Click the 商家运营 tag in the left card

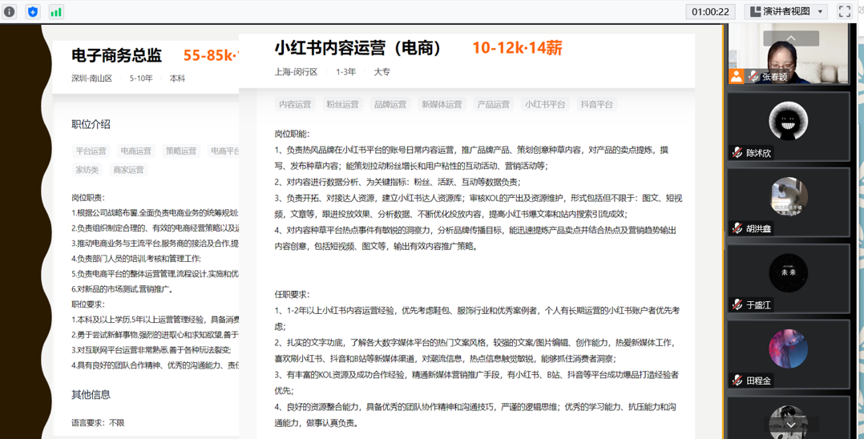tap(128, 170)
